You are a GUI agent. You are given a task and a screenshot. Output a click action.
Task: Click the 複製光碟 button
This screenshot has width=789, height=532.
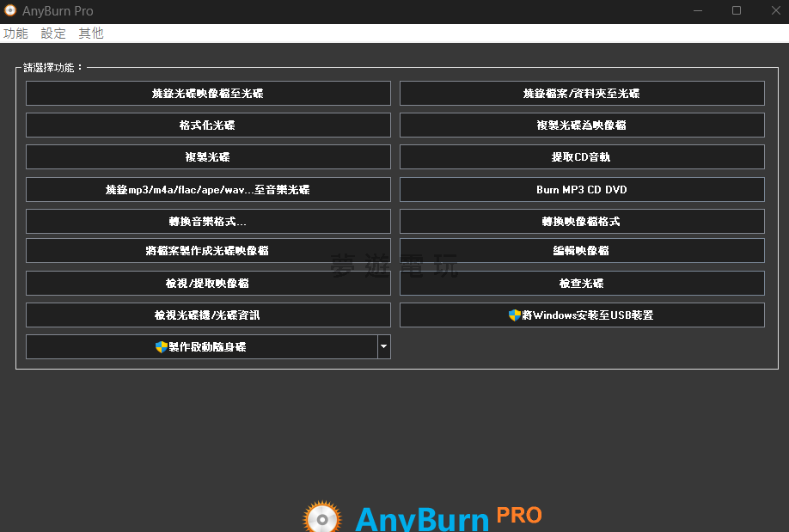[x=208, y=157]
